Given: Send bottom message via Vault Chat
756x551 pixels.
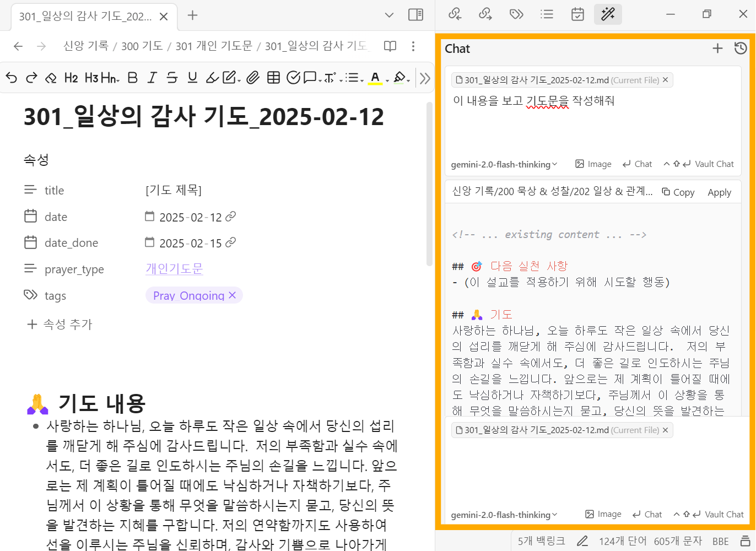Looking at the screenshot, I should 709,515.
